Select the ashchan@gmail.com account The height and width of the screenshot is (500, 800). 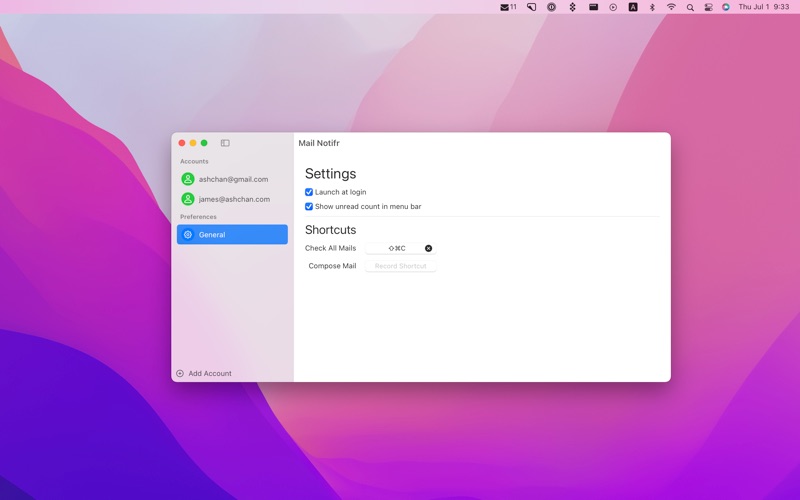(232, 179)
